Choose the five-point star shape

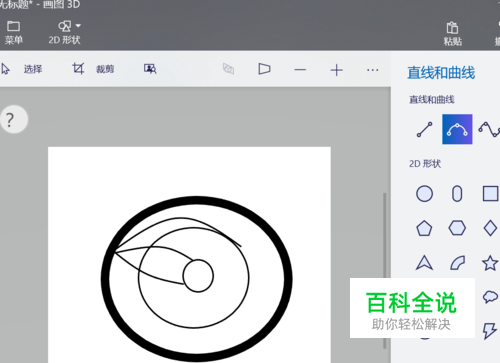click(490, 263)
